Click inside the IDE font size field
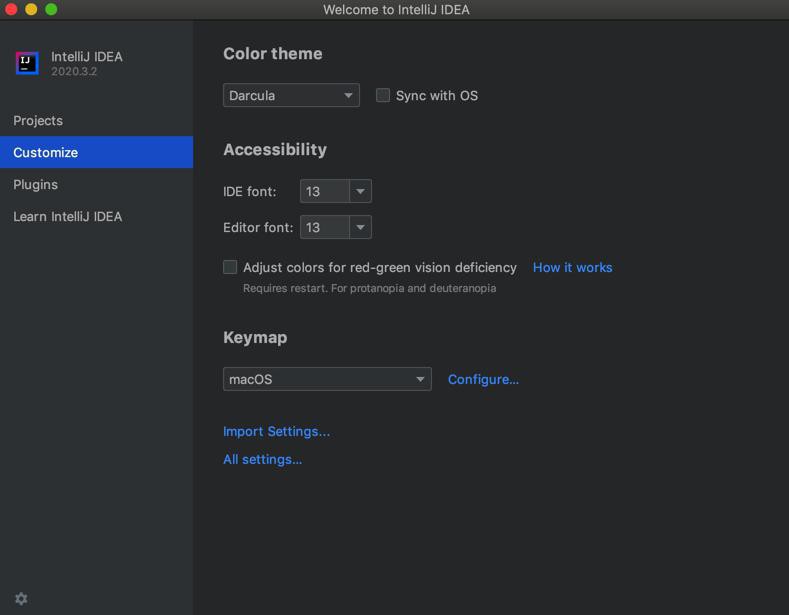The height and width of the screenshot is (615, 789). tap(325, 191)
